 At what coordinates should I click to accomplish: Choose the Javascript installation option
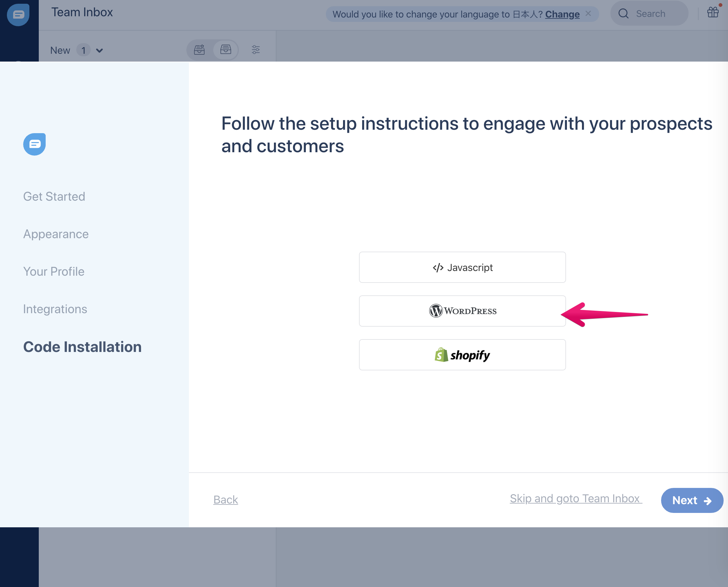click(462, 267)
